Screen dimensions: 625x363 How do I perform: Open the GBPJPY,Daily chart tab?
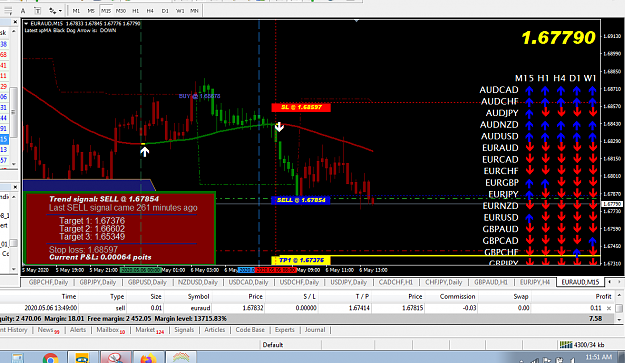click(98, 282)
